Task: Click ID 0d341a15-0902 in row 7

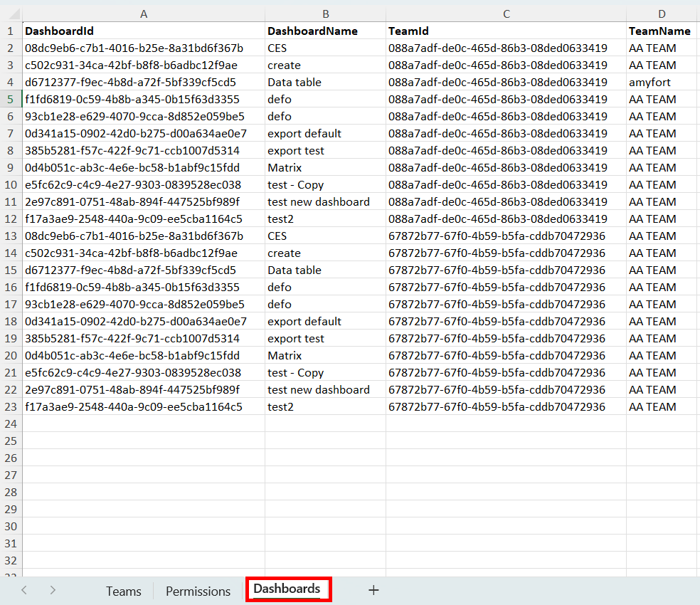Action: 144,134
